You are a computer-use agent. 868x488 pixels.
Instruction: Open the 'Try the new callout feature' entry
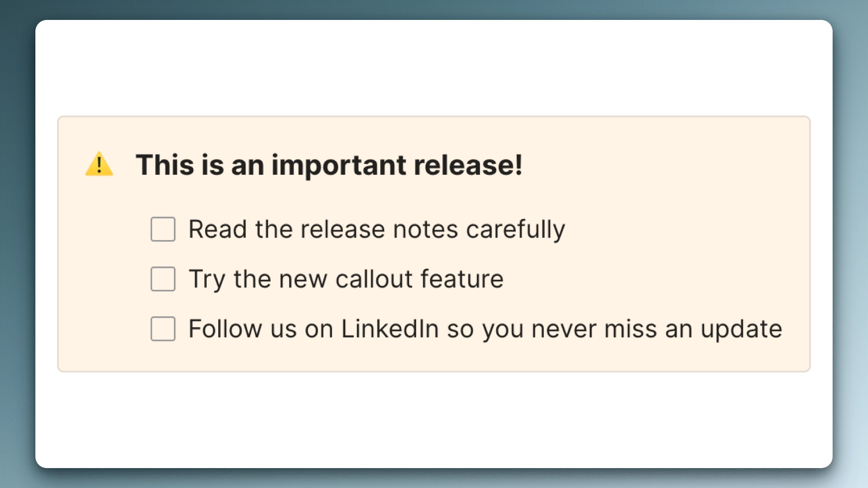click(x=345, y=279)
